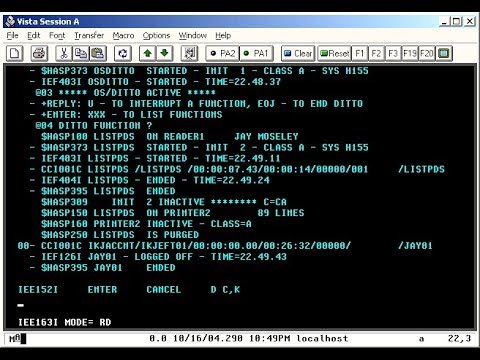The height and width of the screenshot is (360, 480).
Task: Click the @03 OS/DITTO ACTIVE line
Action: click(125, 93)
